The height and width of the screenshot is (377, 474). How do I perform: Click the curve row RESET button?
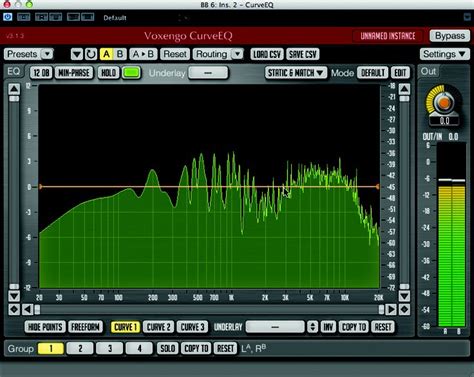pos(383,327)
